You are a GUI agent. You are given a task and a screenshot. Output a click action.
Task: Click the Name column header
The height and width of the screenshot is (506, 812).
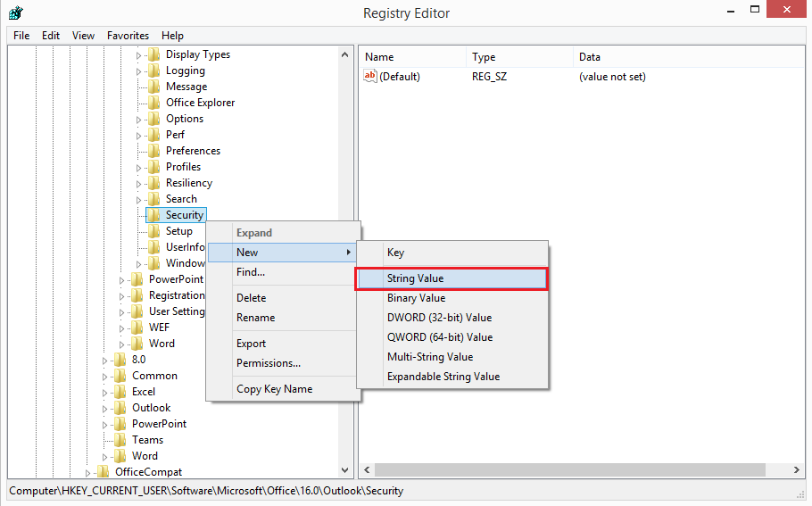pyautogui.click(x=413, y=57)
